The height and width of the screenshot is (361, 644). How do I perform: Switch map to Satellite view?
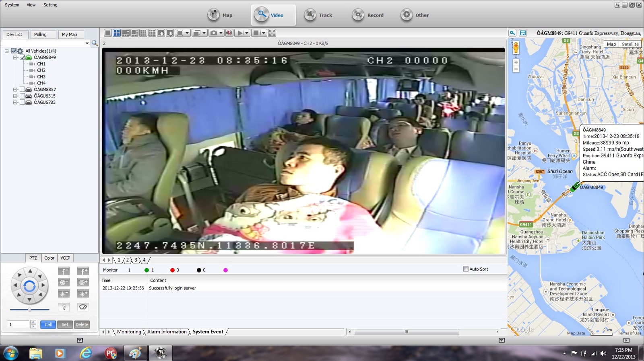pyautogui.click(x=630, y=44)
